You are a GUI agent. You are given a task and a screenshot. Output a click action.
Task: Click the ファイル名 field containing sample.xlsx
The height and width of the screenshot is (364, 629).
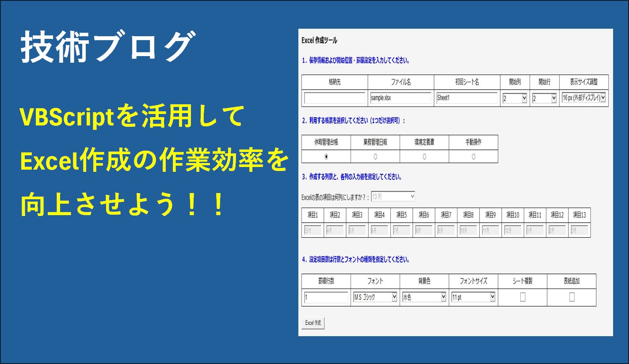(400, 98)
